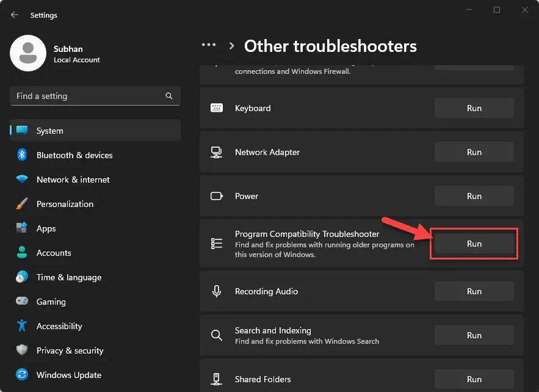Expand the breadcrumb ellipsis menu
The width and height of the screenshot is (539, 392).
209,45
